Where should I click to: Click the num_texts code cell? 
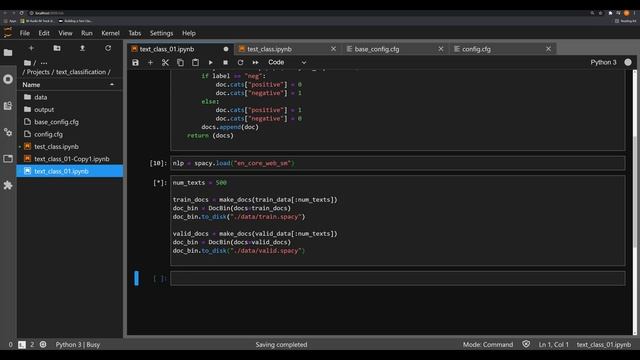point(398,220)
